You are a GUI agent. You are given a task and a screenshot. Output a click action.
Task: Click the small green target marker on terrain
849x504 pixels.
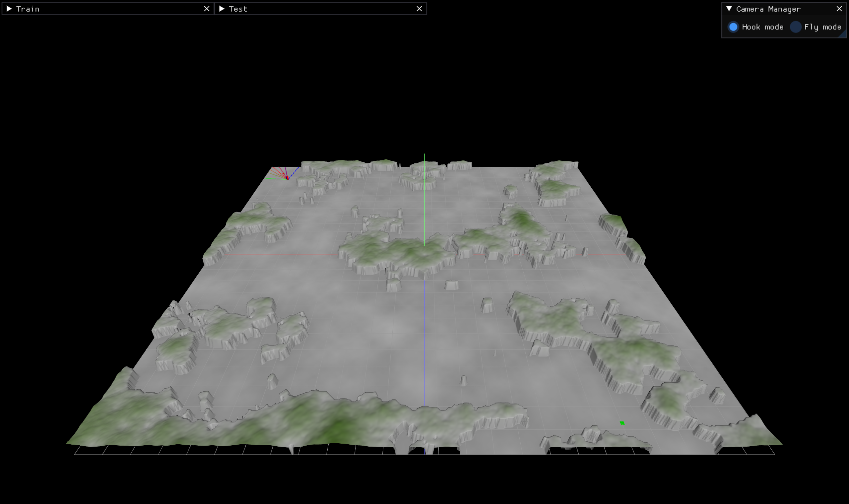622,423
